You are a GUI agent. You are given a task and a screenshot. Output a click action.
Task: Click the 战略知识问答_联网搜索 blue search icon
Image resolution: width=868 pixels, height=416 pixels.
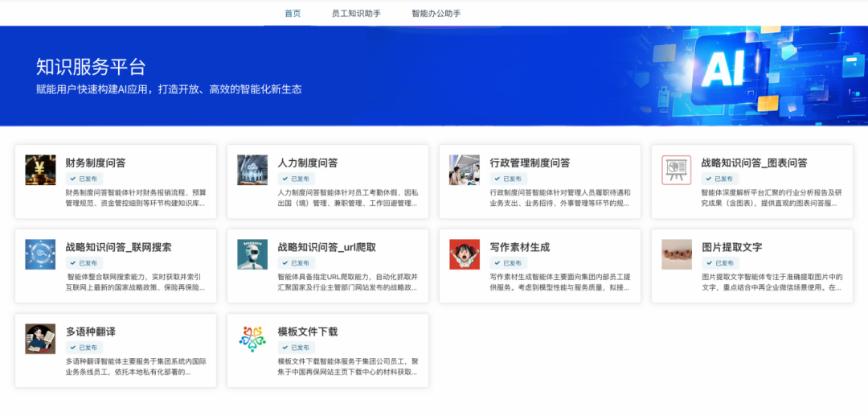[40, 254]
